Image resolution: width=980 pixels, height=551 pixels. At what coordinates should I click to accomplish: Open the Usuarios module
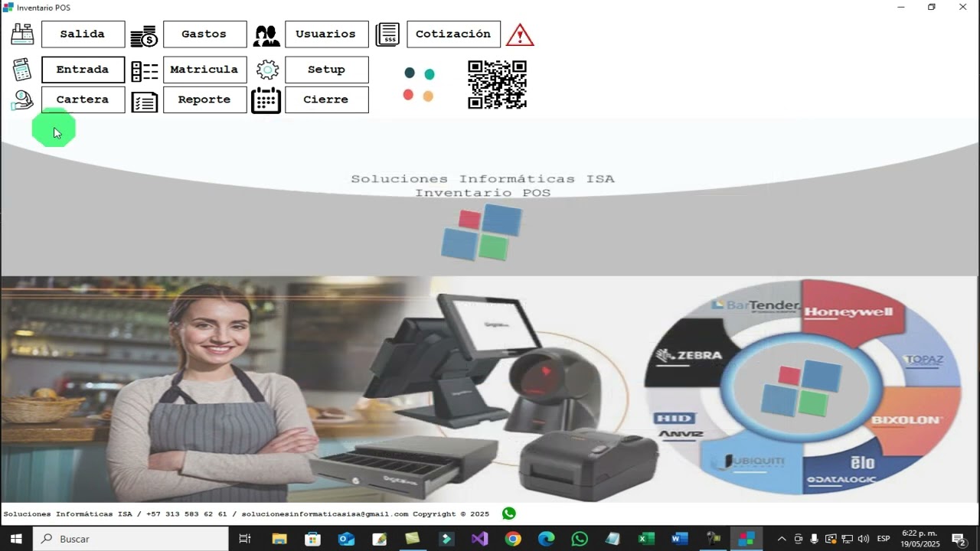coord(326,34)
